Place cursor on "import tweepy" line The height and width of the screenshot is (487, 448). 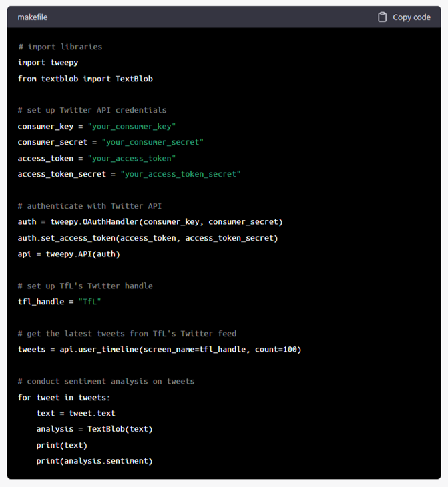tap(48, 63)
